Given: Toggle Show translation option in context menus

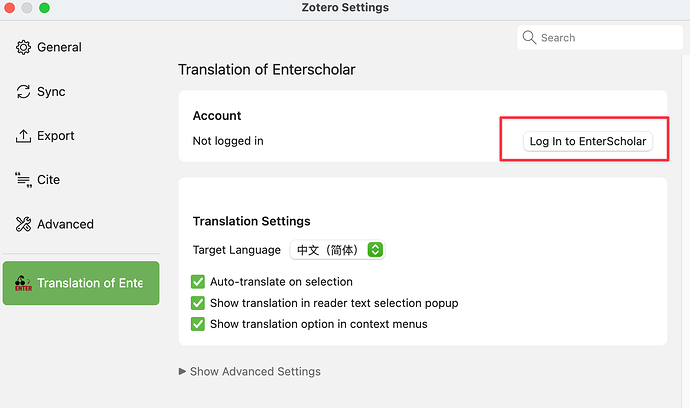Looking at the screenshot, I should click(198, 324).
